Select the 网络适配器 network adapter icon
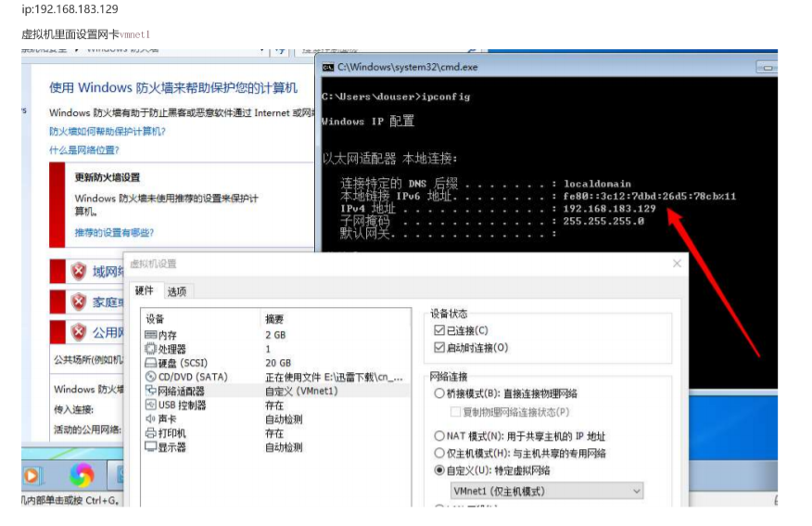Viewport: 812px width, 526px height. point(150,391)
